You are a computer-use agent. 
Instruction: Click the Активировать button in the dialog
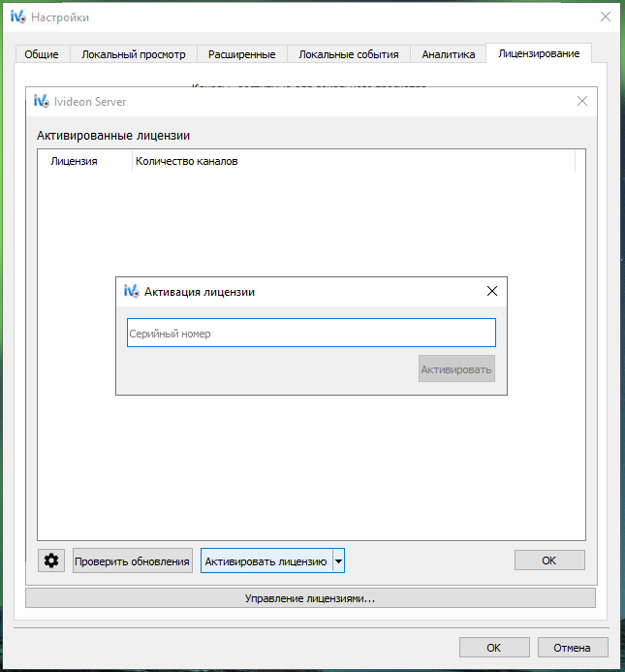click(x=456, y=369)
